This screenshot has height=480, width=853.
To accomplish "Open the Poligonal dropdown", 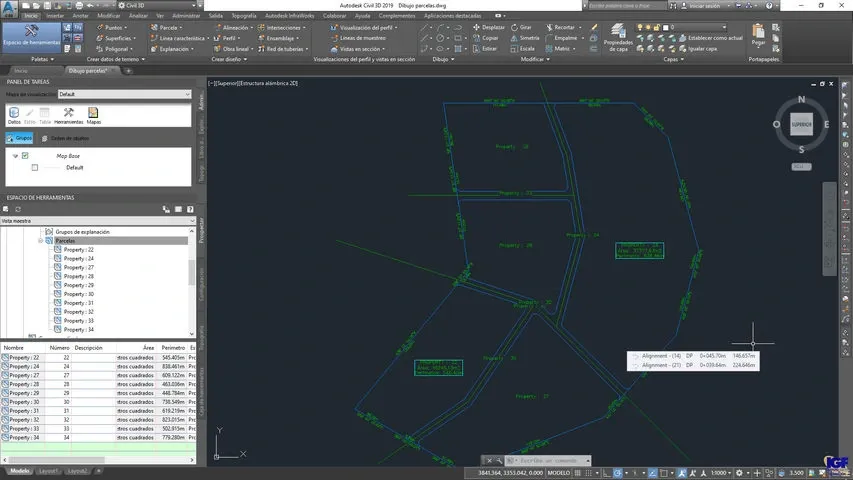I will 114,49.
